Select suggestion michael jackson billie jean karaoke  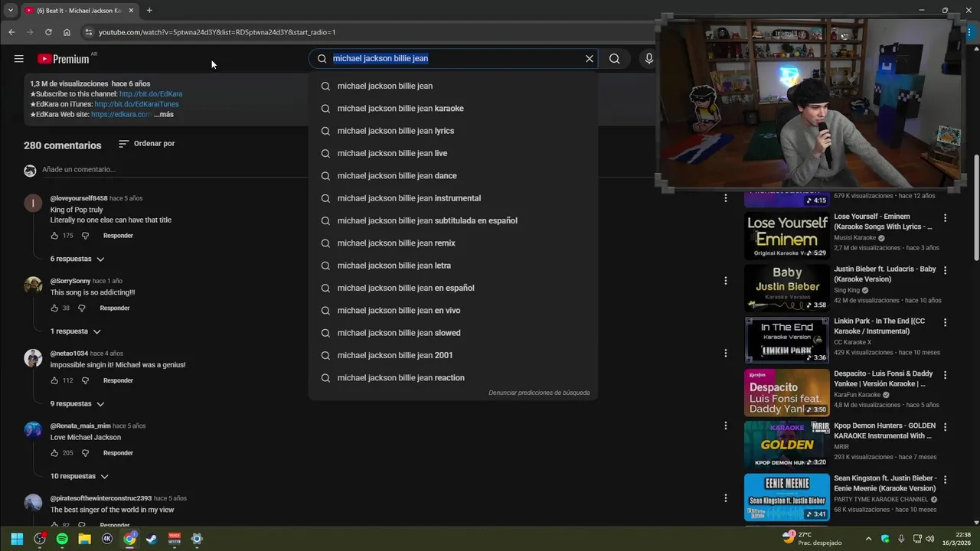[x=453, y=109]
